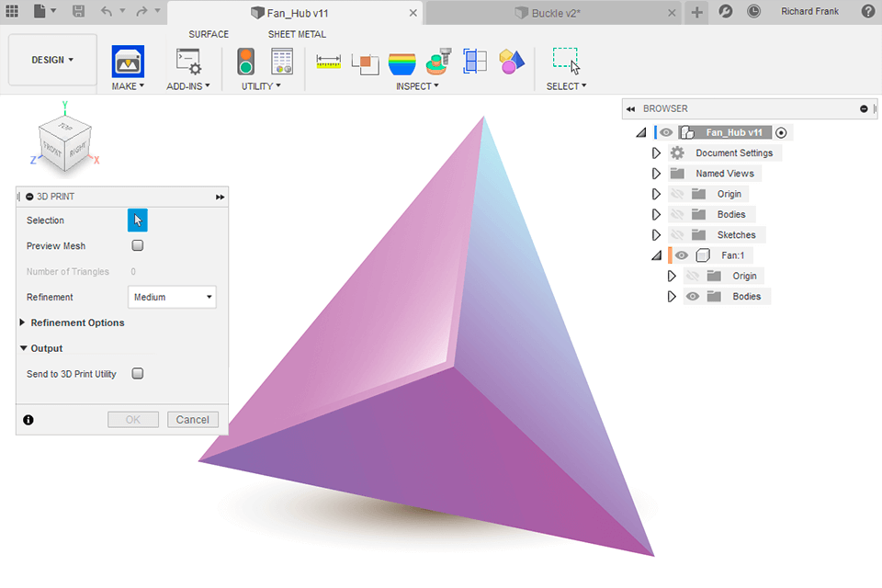This screenshot has width=882, height=588.
Task: Enable the Preview Mesh checkbox
Action: click(x=137, y=245)
